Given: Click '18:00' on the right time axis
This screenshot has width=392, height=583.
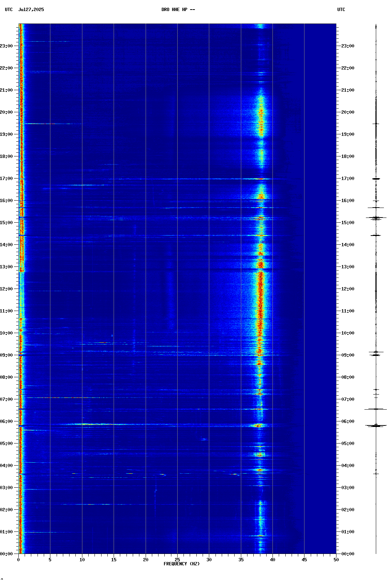Looking at the screenshot, I should coord(348,156).
